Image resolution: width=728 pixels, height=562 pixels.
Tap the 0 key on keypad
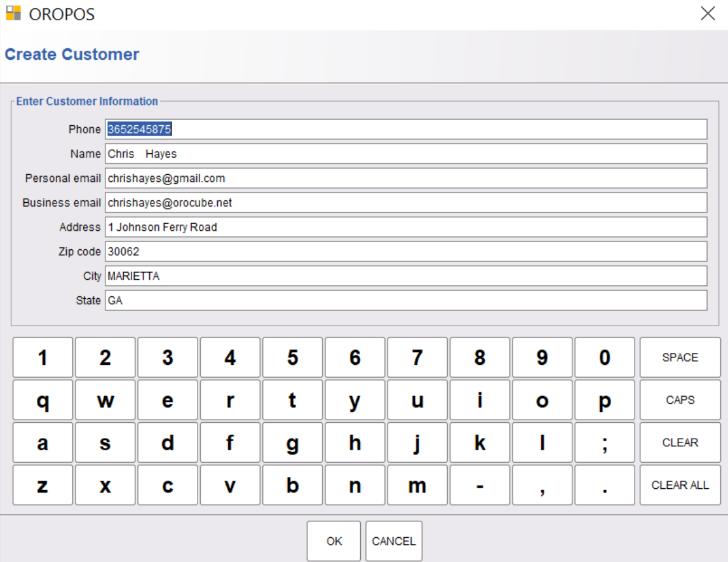(605, 358)
